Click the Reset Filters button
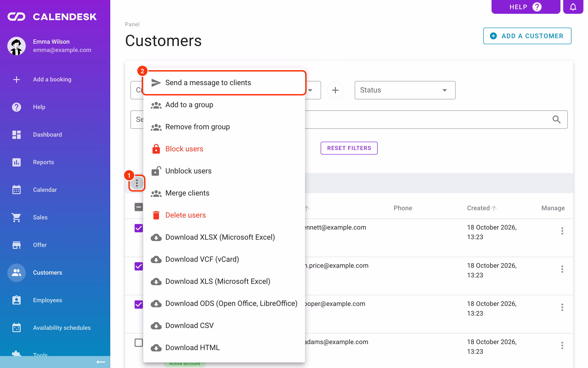Screen dimensions: 588x368 pyautogui.click(x=349, y=148)
